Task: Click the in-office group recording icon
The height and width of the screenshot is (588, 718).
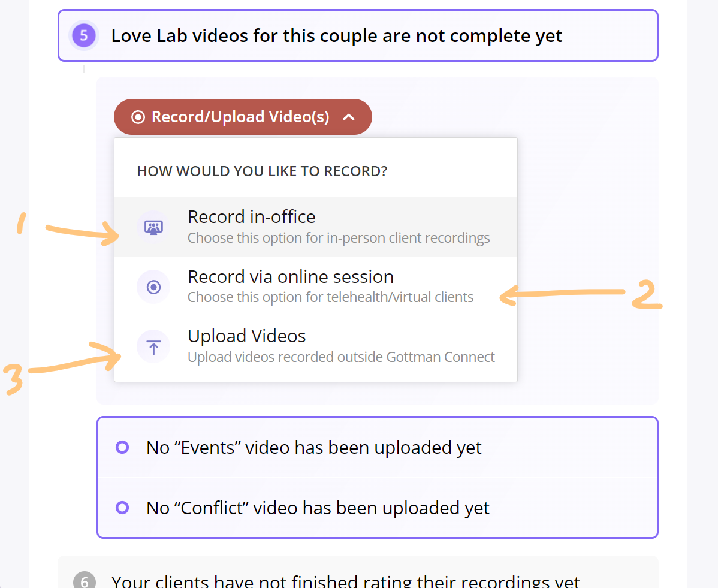Action: (153, 227)
